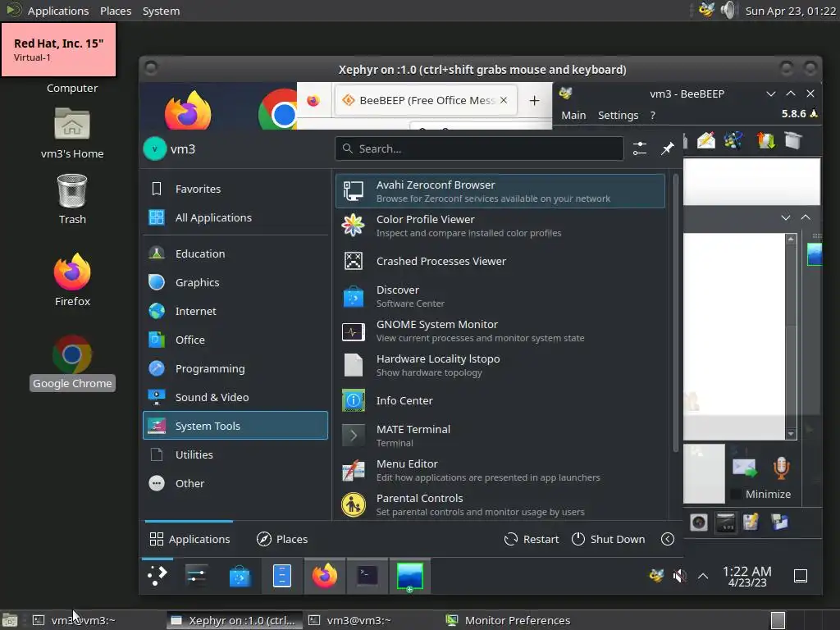Open Info Center
840x630 pixels.
[500, 400]
